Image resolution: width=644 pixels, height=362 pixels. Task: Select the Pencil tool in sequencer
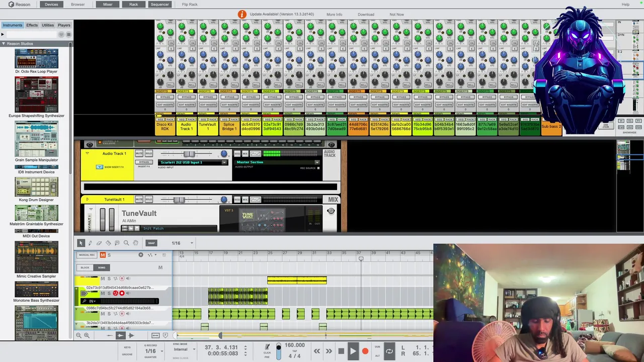tap(90, 243)
